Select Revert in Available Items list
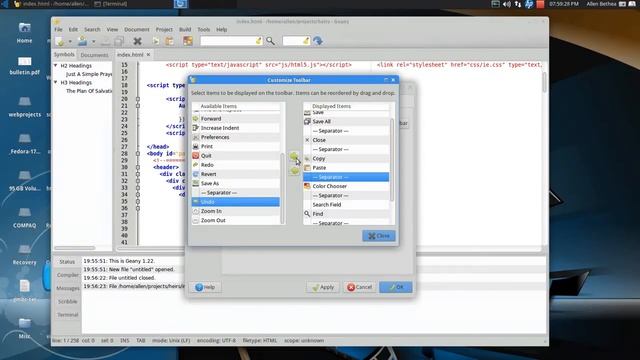This screenshot has height=360, width=640. click(x=236, y=174)
